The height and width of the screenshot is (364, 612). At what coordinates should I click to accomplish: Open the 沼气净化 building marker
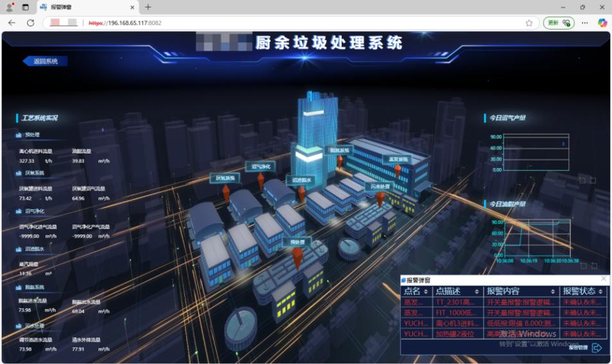tap(261, 166)
